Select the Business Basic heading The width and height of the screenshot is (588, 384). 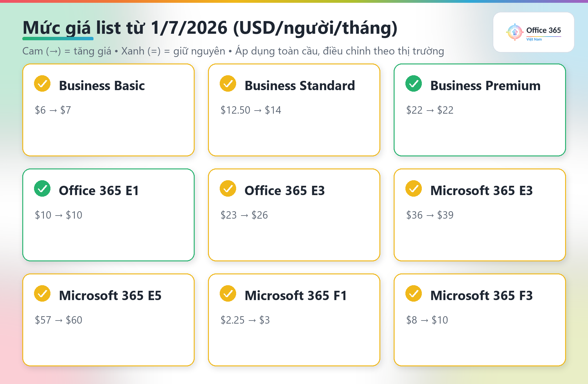coord(102,85)
